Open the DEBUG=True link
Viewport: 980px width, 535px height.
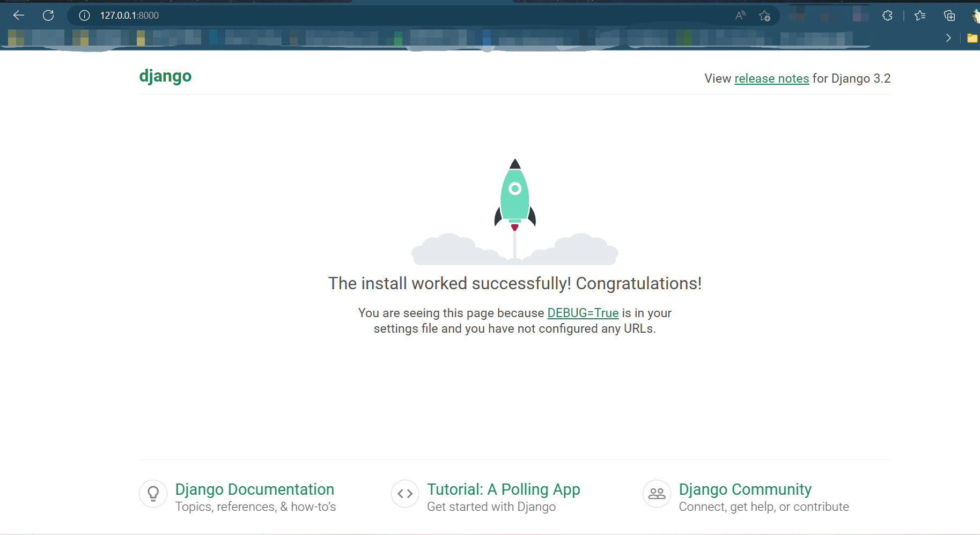[x=583, y=313]
